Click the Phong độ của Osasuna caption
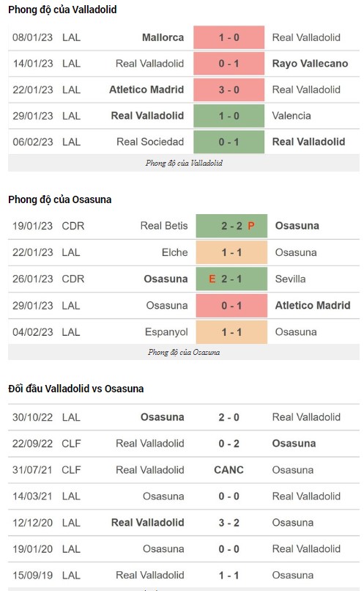This screenshot has height=591, width=364. pos(184,353)
